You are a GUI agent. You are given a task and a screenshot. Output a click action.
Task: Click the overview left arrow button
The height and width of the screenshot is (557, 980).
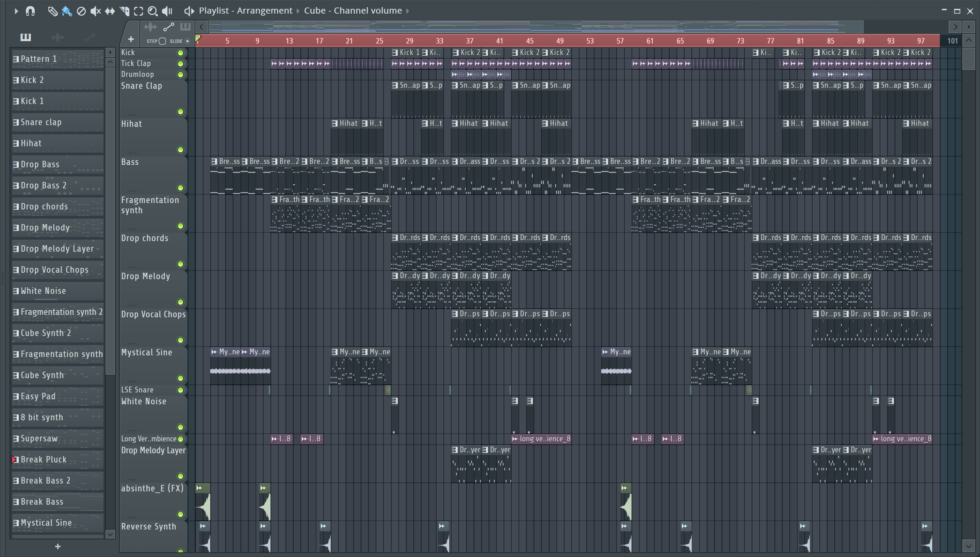[x=201, y=27]
